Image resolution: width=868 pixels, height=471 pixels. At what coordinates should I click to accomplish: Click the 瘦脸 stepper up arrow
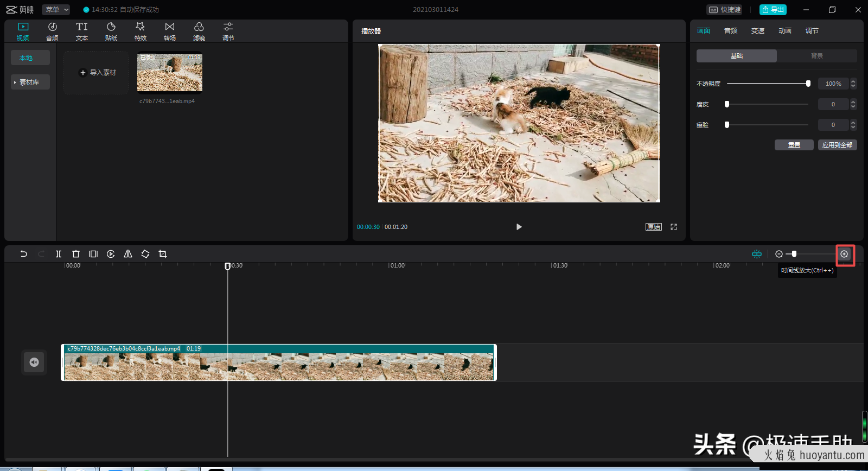(853, 123)
